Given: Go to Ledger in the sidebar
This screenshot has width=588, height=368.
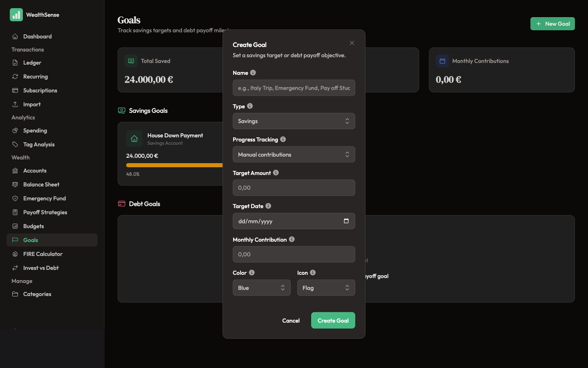Looking at the screenshot, I should pos(52,63).
